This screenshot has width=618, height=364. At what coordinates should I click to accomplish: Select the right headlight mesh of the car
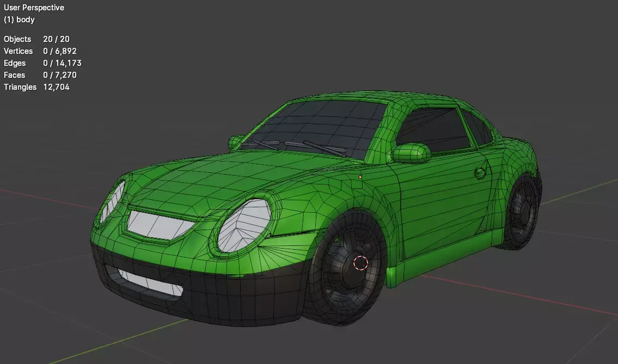coord(244,225)
